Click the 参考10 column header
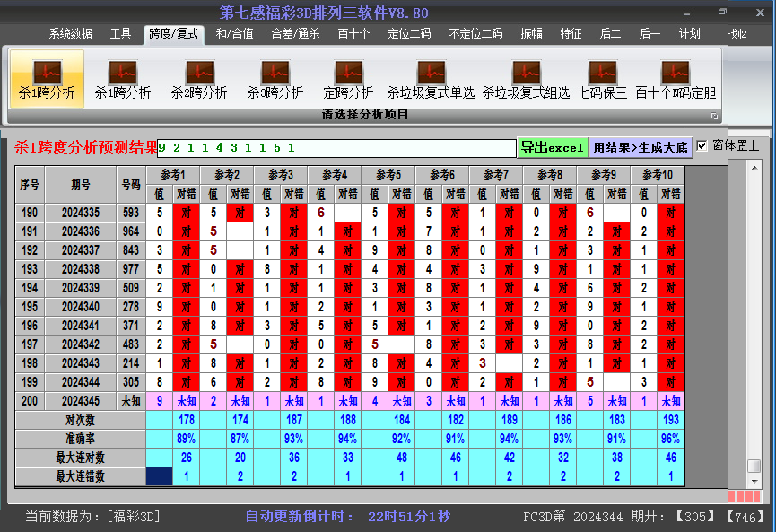Image resolution: width=776 pixels, height=532 pixels. 658,174
